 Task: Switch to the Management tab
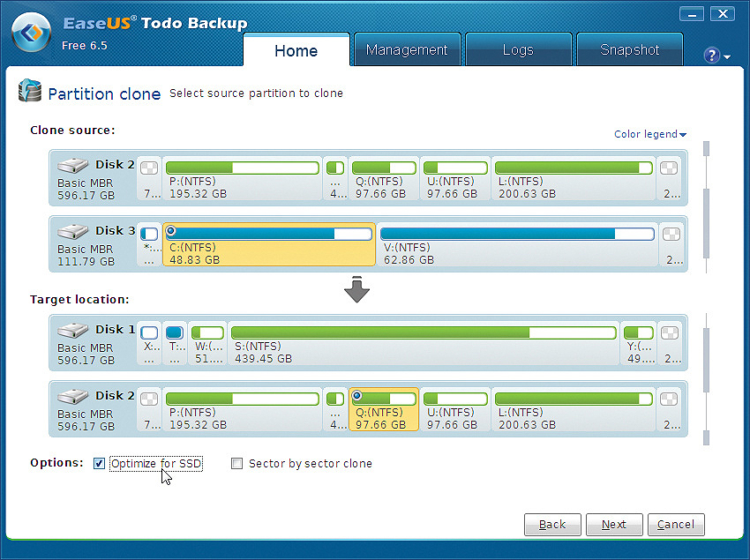(407, 49)
